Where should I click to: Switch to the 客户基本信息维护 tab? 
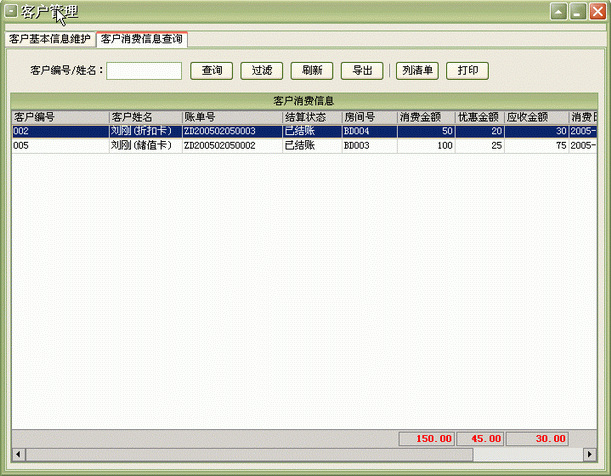pos(49,39)
